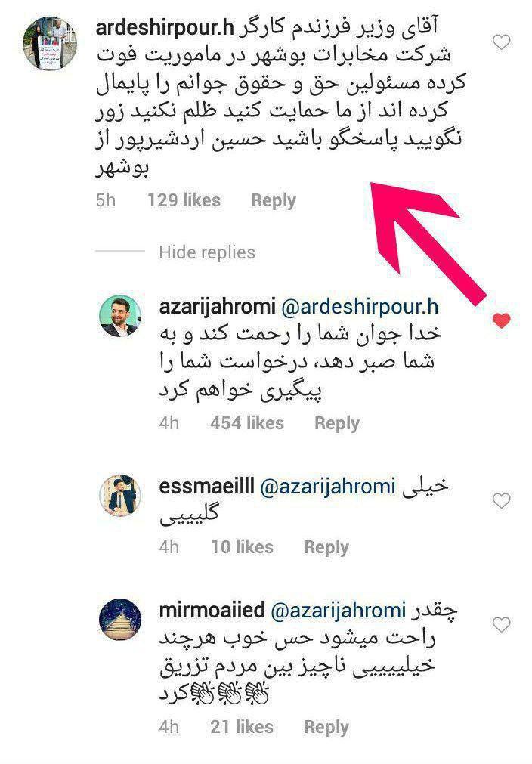This screenshot has width=532, height=764.
Task: View the 10 likes list
Action: 242,547
